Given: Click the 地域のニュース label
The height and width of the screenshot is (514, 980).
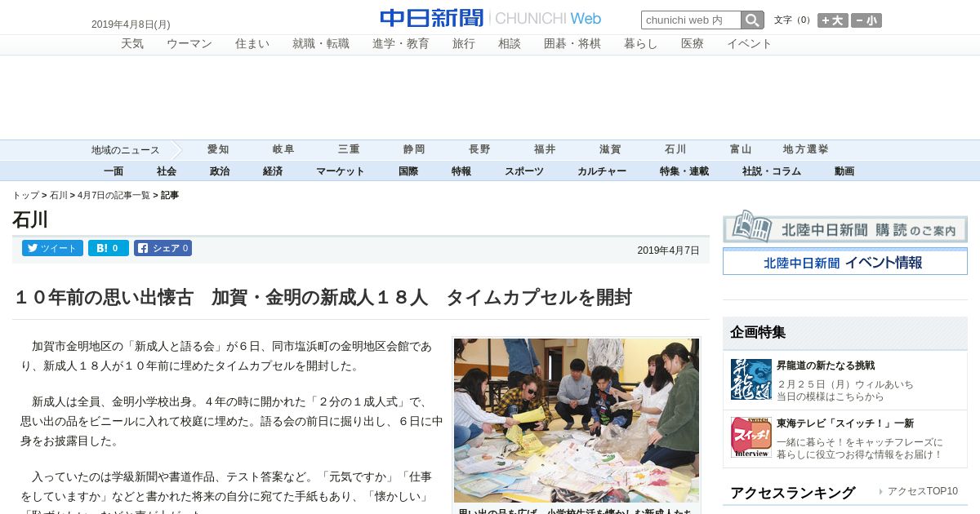Looking at the screenshot, I should pos(126,150).
